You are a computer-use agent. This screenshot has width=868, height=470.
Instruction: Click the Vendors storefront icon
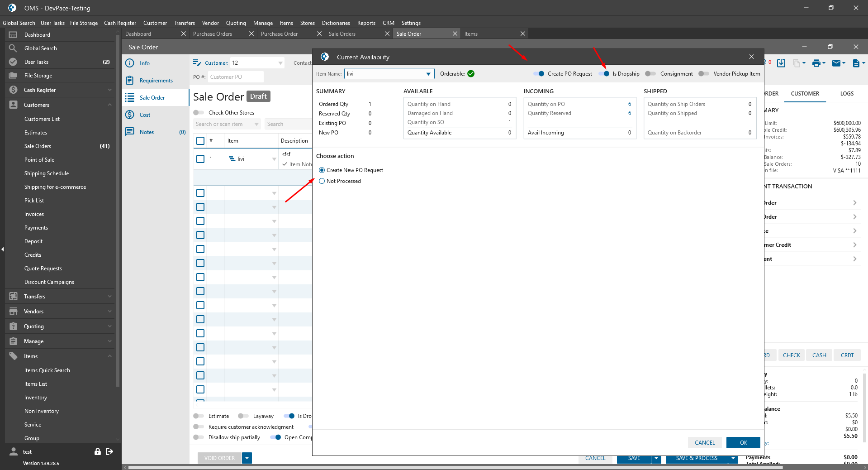click(13, 312)
